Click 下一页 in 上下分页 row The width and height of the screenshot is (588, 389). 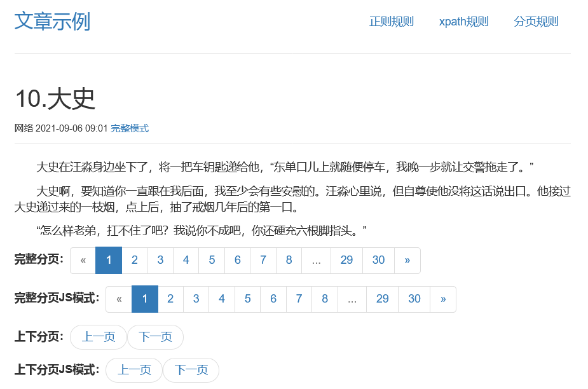click(155, 337)
